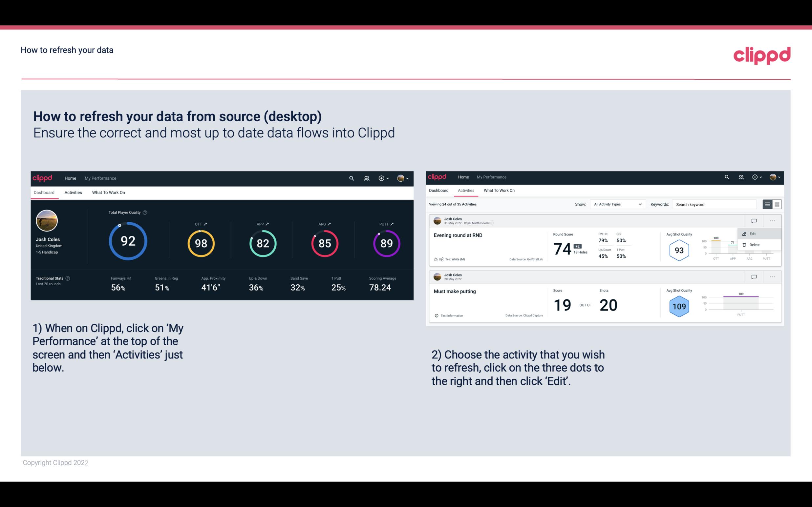Click the What To Work On tab

(x=108, y=192)
